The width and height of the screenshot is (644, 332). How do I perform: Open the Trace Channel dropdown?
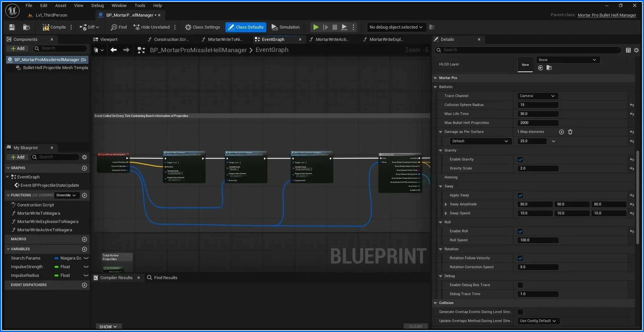click(x=537, y=96)
